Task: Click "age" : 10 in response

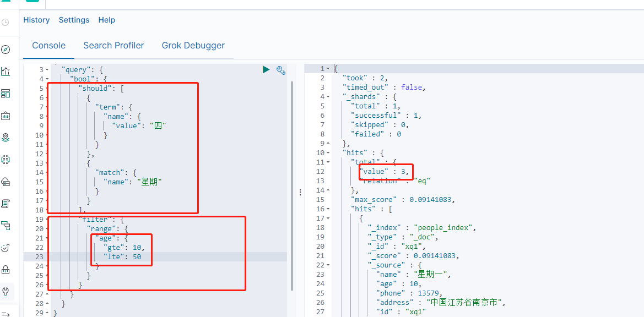Action: tap(399, 284)
